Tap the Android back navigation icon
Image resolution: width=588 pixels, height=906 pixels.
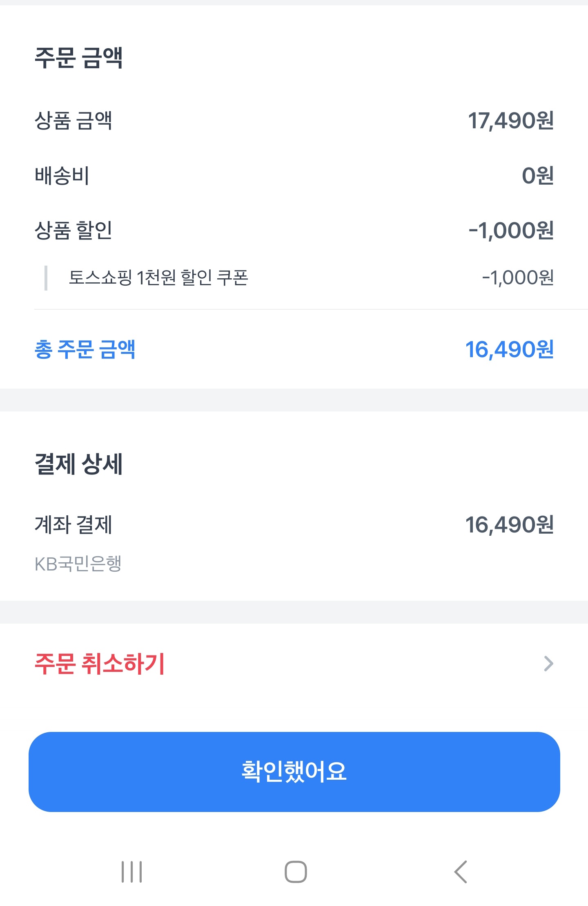[x=461, y=872]
